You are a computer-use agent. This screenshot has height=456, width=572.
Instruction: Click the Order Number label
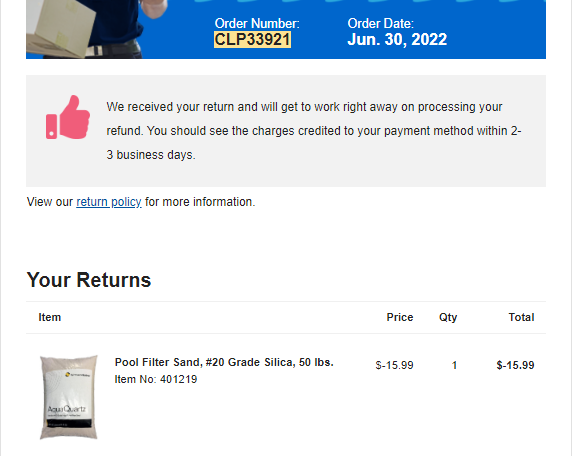[257, 23]
